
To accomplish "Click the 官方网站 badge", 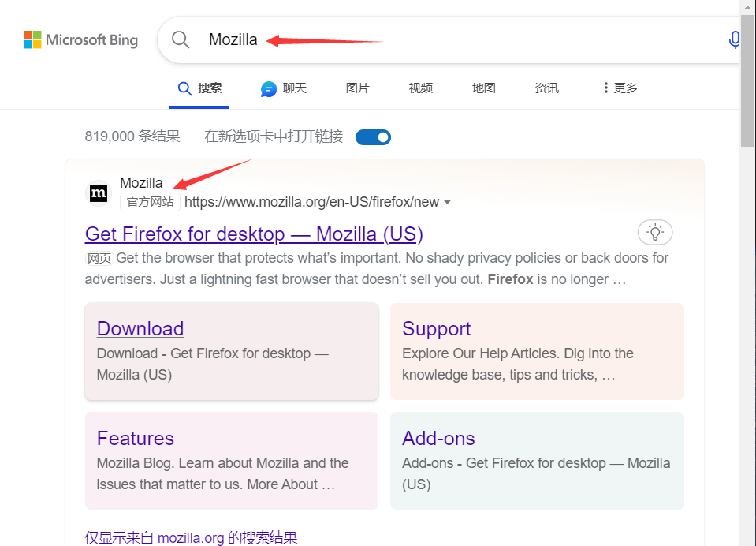I will coord(150,202).
